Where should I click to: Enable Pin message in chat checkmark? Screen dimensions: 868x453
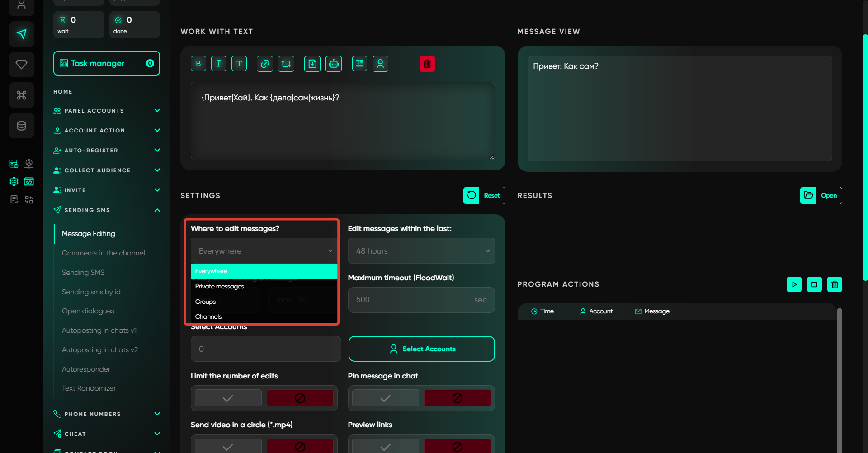pos(385,398)
